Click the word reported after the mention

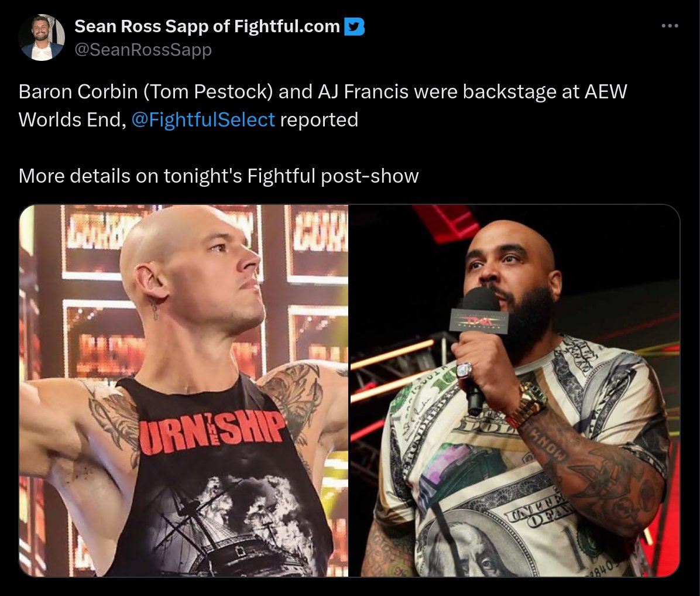point(319,119)
